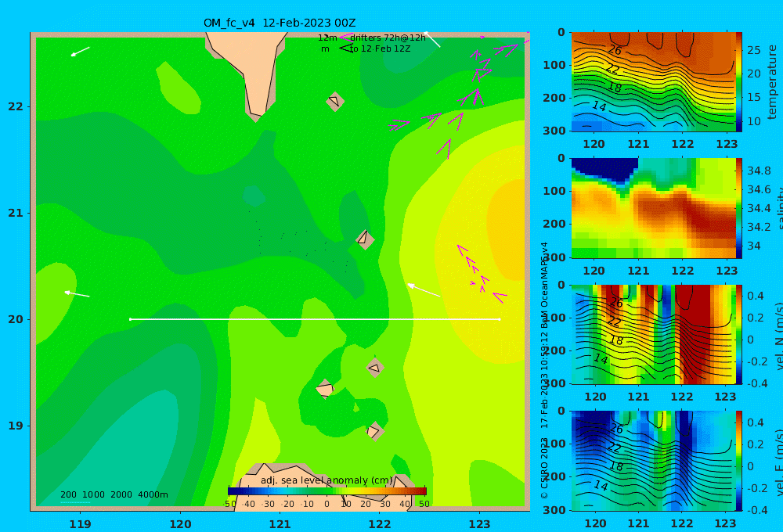The height and width of the screenshot is (532, 783).
Task: Click the white transect line along 20°N
Action: 315,319
